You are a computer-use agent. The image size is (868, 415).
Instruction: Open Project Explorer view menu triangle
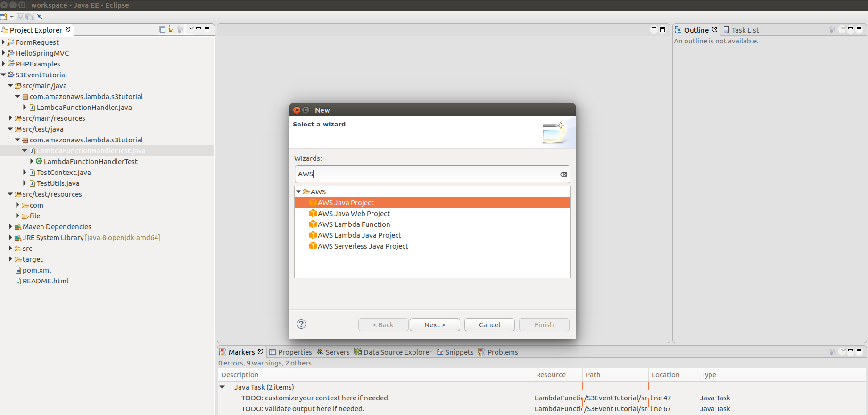tap(191, 29)
